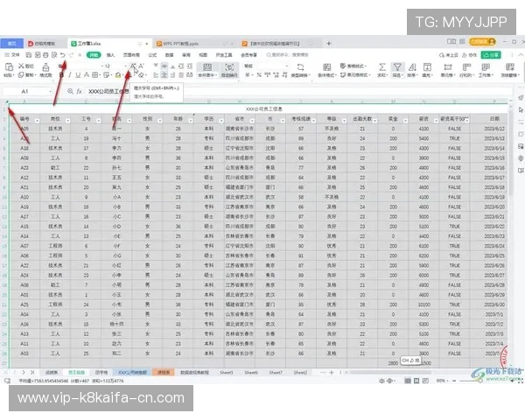The image size is (525, 420).
Task: Click the Undo arrow icon
Action: click(61, 54)
